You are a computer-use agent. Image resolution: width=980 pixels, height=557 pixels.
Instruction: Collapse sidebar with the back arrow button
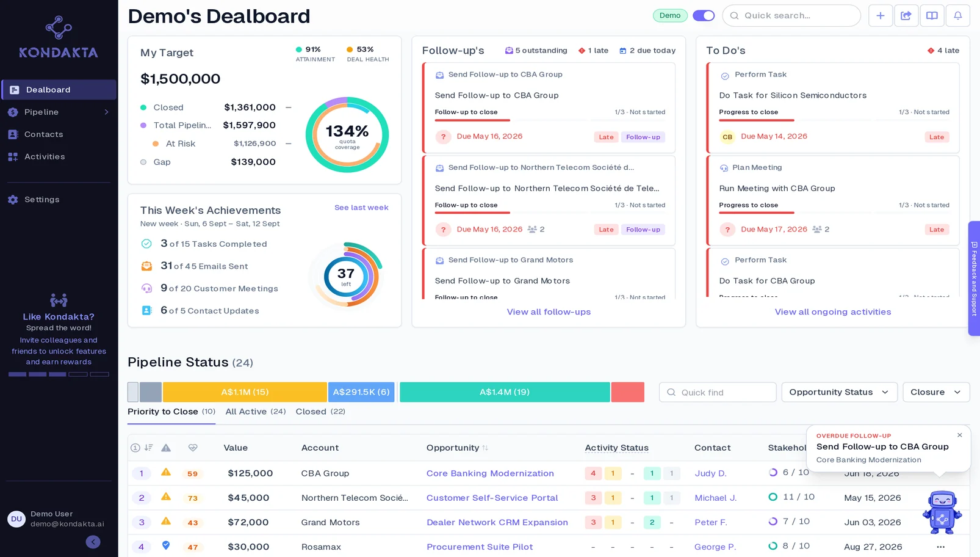pyautogui.click(x=93, y=542)
